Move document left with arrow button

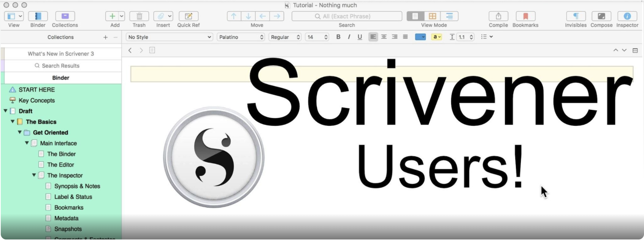tap(262, 16)
